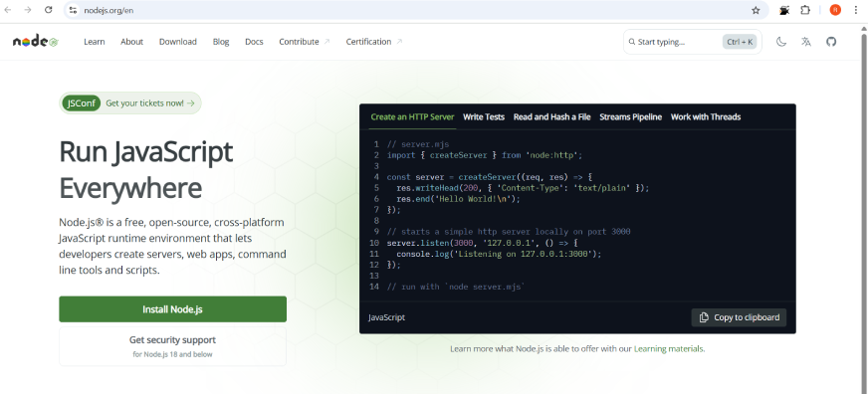Follow Get your tickets now link
The height and width of the screenshot is (394, 868).
click(x=150, y=102)
